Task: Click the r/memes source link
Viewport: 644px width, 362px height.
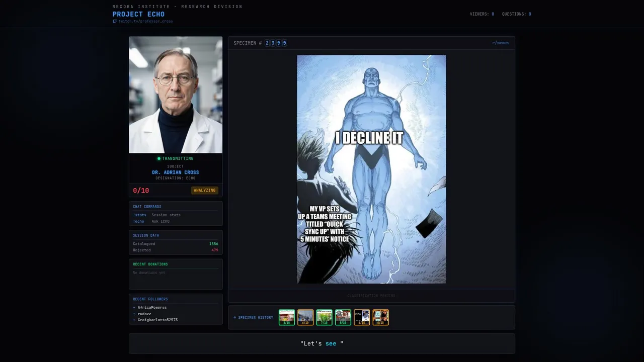Action: (501, 43)
